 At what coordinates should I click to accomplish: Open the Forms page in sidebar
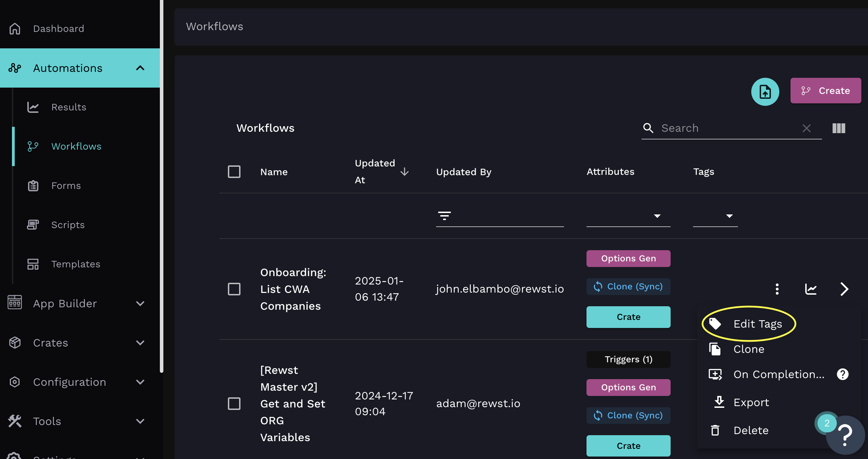(x=66, y=186)
